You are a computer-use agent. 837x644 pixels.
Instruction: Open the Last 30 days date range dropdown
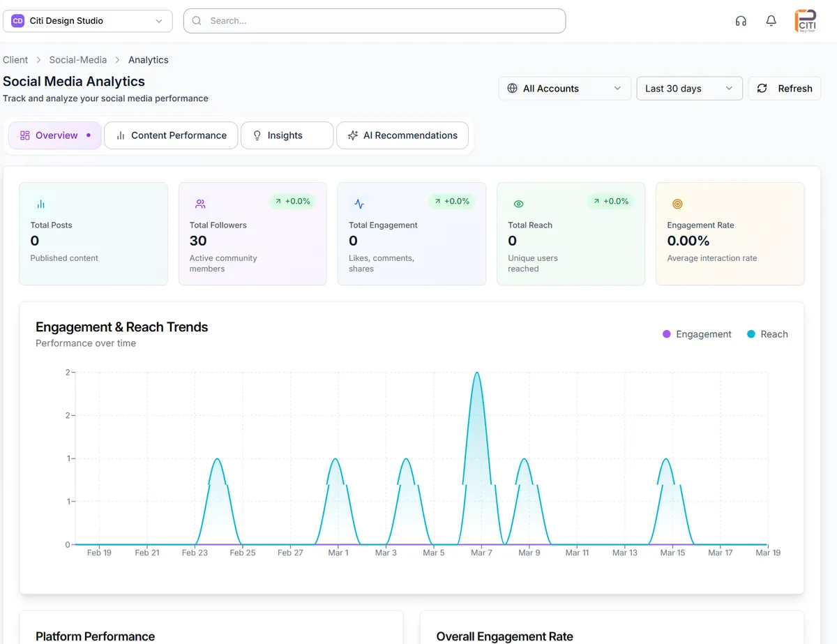click(689, 89)
